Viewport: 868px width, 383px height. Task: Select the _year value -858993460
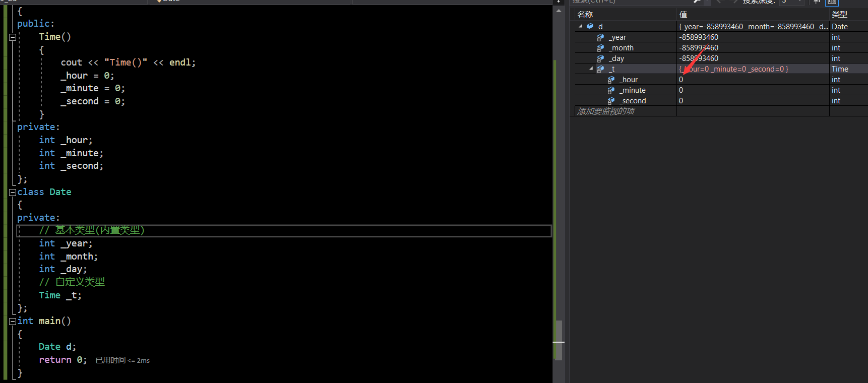tap(699, 37)
